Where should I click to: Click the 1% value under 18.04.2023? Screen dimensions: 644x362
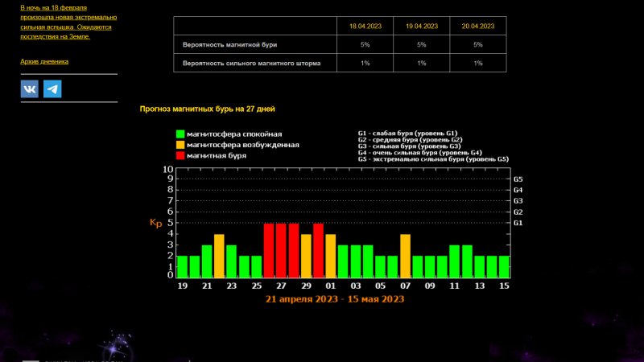coord(365,64)
